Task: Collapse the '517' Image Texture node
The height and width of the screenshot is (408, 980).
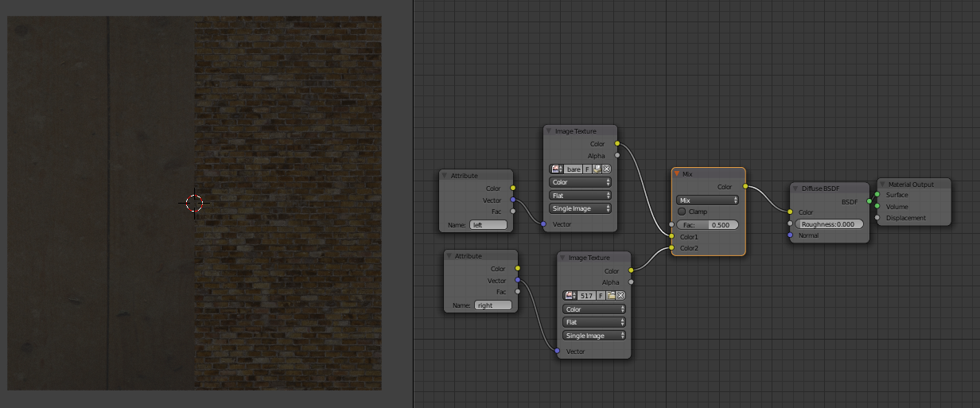Action: [x=563, y=258]
